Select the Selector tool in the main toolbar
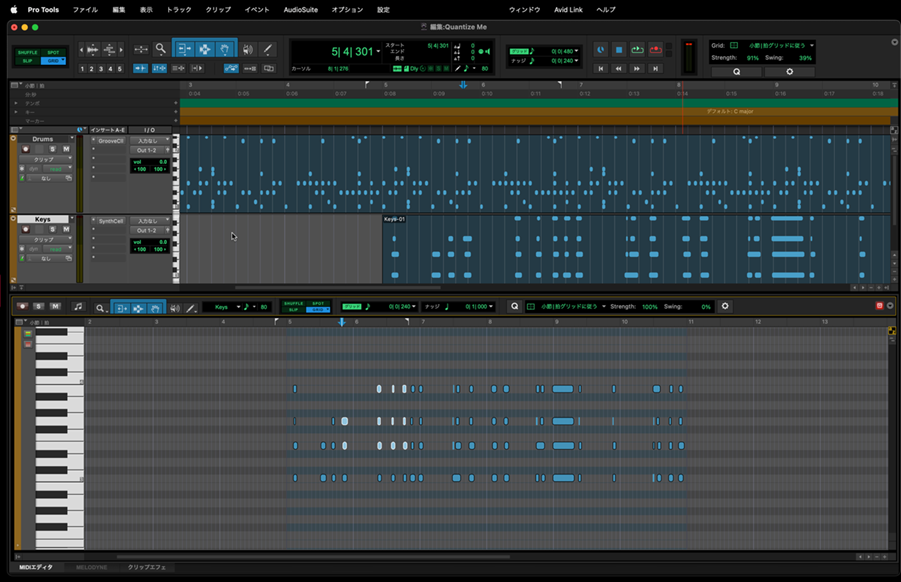 [x=205, y=49]
